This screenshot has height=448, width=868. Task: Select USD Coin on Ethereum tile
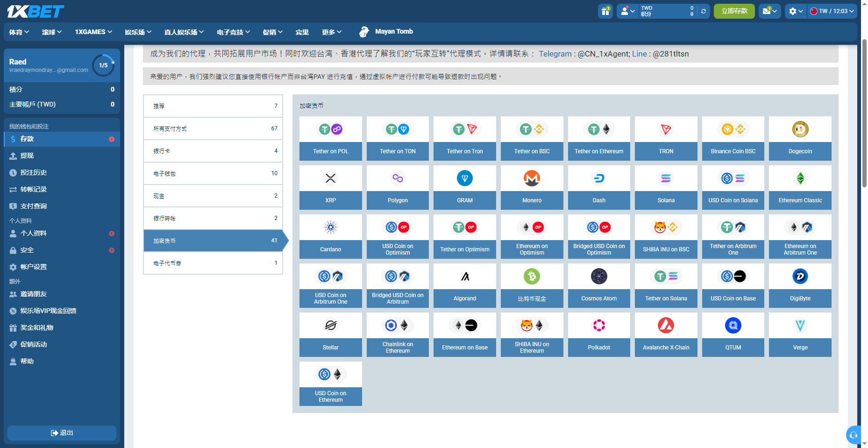[331, 384]
